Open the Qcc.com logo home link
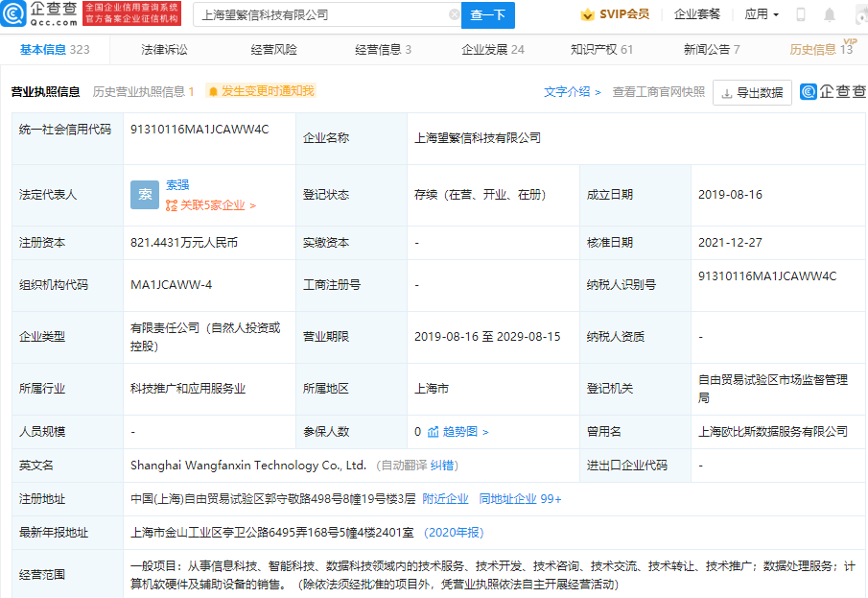The width and height of the screenshot is (868, 598). point(40,13)
